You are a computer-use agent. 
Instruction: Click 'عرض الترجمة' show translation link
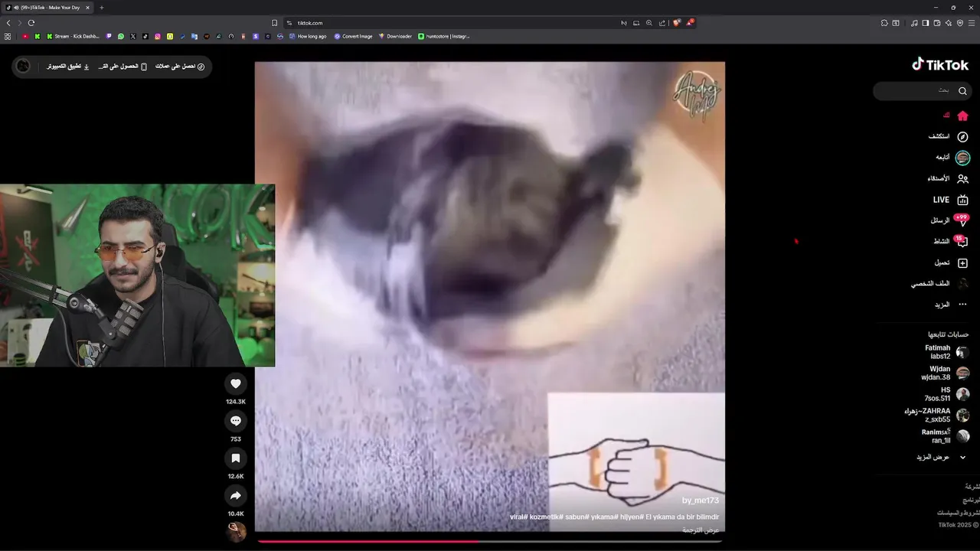click(701, 530)
